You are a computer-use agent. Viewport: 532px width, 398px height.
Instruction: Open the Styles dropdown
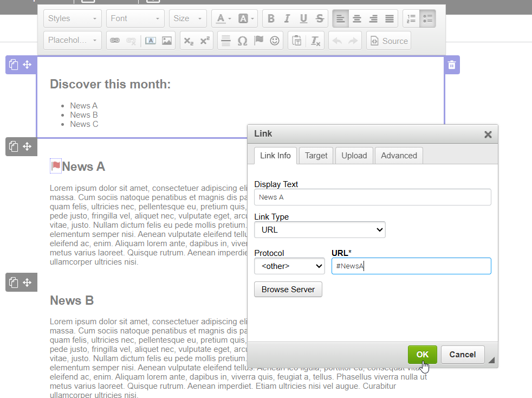click(73, 18)
